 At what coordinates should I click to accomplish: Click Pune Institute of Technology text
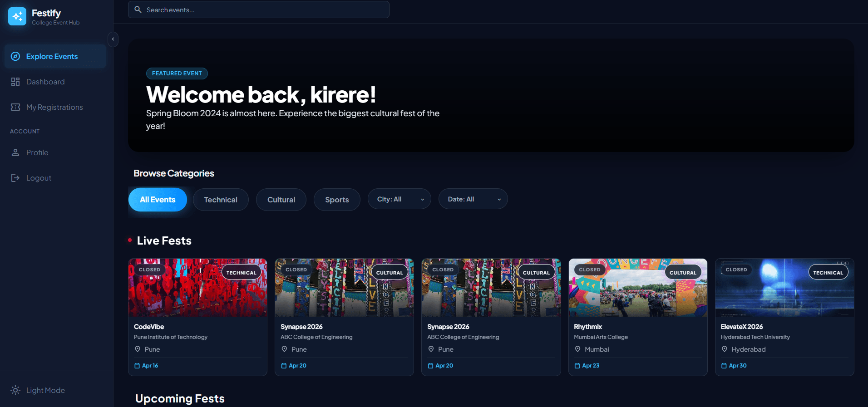pos(171,337)
